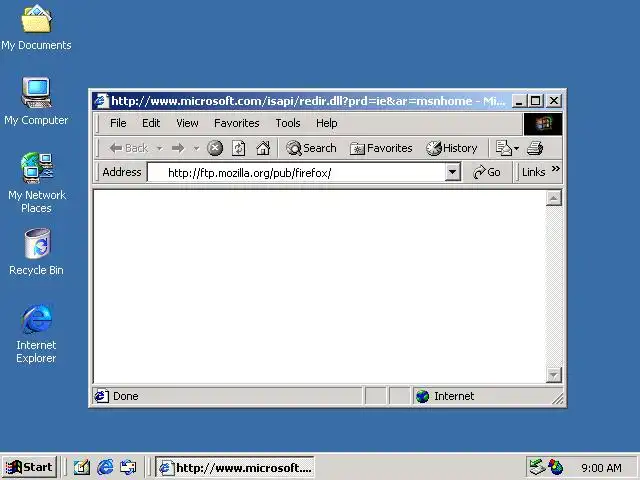Click the address bar URL field

pos(297,172)
